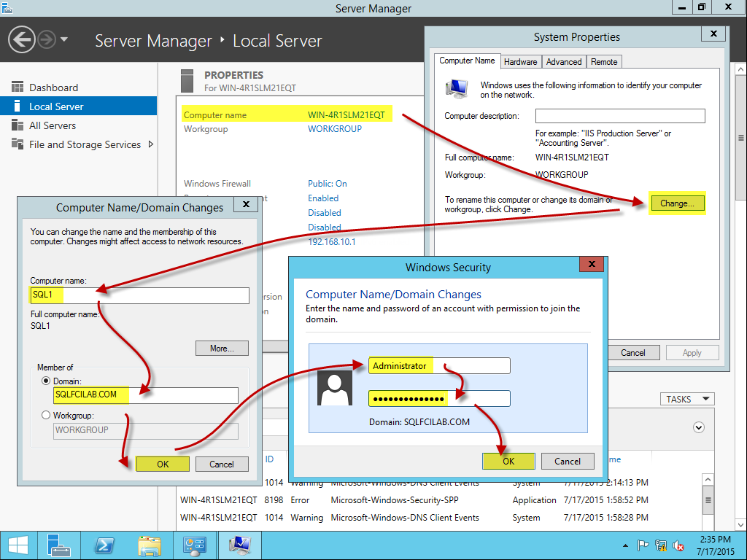This screenshot has height=560, width=747.
Task: Click the large server icon beside PROPERTIES
Action: (x=187, y=80)
